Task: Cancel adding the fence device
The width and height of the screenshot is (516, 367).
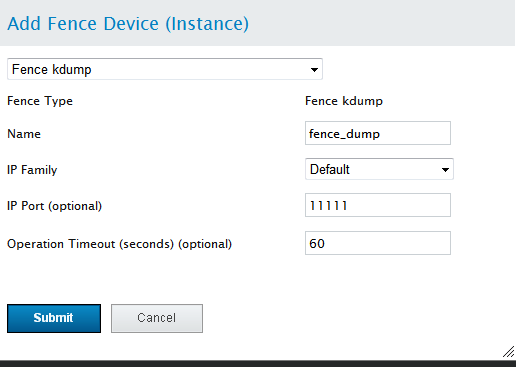Action: click(157, 318)
